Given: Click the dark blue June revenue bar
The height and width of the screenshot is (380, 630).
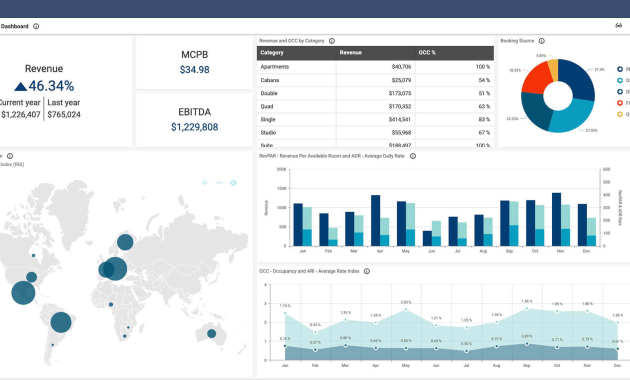Looking at the screenshot, I should point(427,238).
